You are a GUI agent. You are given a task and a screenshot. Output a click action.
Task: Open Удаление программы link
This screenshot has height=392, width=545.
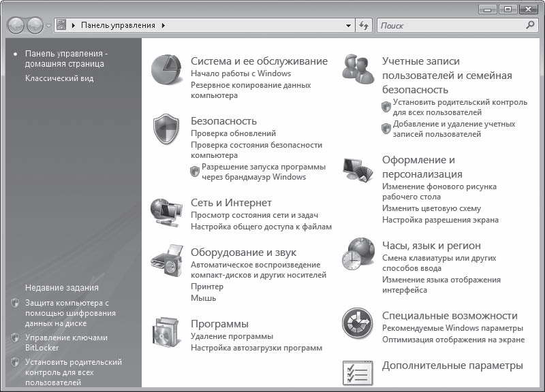(x=232, y=336)
